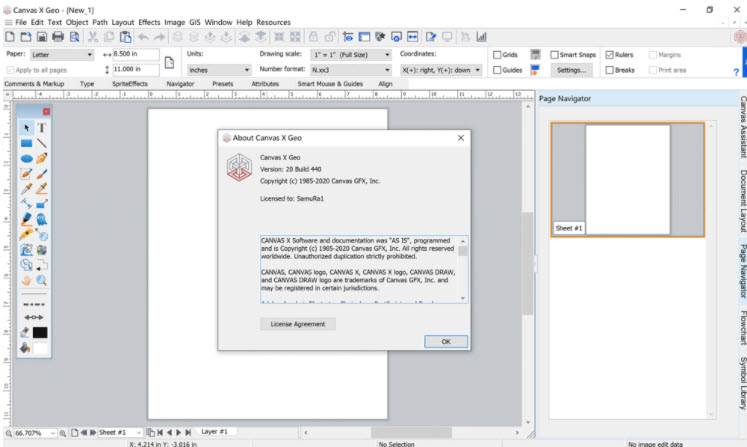This screenshot has width=747, height=447.
Task: Click the paper height 11.000 in field
Action: 136,70
